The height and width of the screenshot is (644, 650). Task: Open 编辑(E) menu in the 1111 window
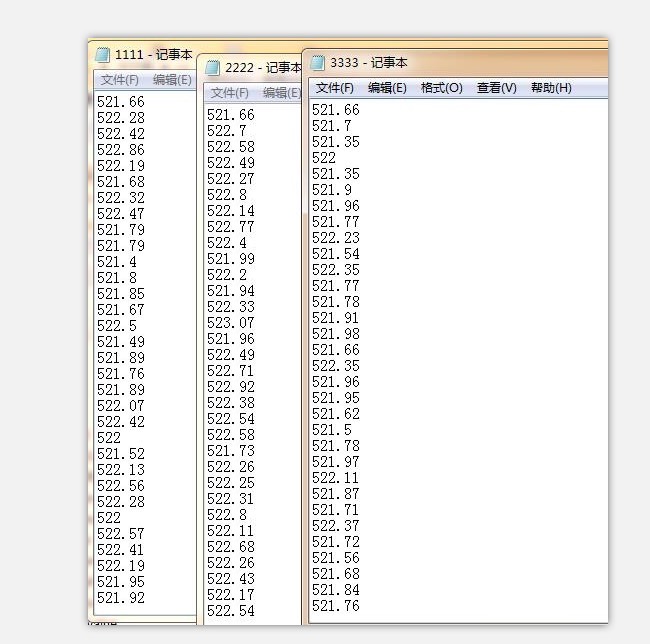tap(172, 80)
